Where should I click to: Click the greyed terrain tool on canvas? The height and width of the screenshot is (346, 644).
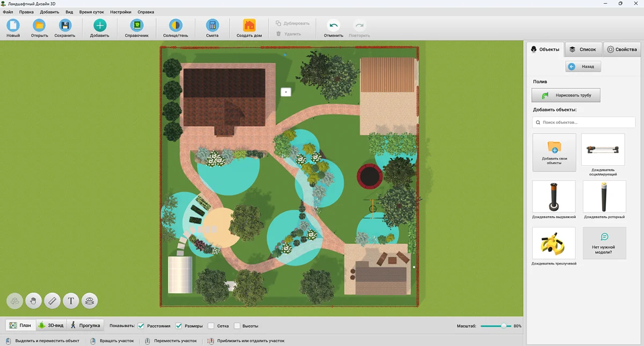point(14,300)
